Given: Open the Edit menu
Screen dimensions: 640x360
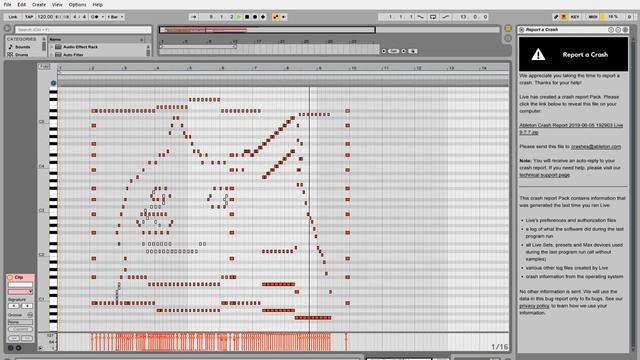Looking at the screenshot, I should (21, 4).
